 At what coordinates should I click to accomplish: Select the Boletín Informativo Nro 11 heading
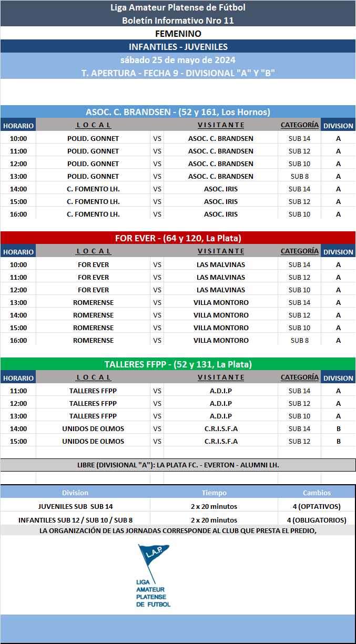(x=178, y=21)
